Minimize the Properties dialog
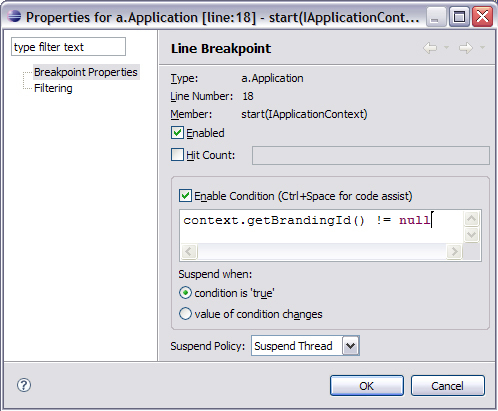This screenshot has width=498, height=411. [435, 16]
